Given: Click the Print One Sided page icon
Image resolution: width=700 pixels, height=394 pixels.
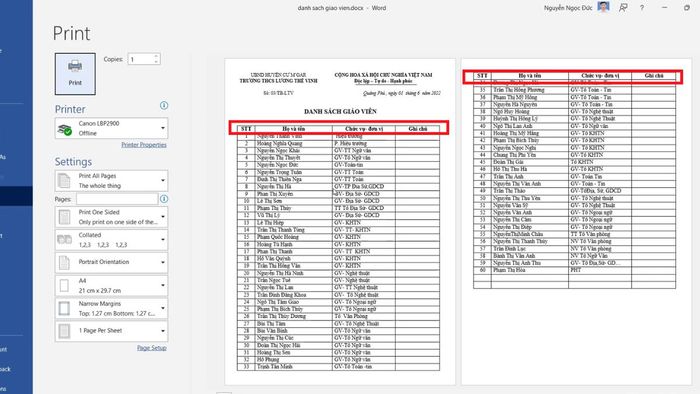Looking at the screenshot, I should point(64,217).
